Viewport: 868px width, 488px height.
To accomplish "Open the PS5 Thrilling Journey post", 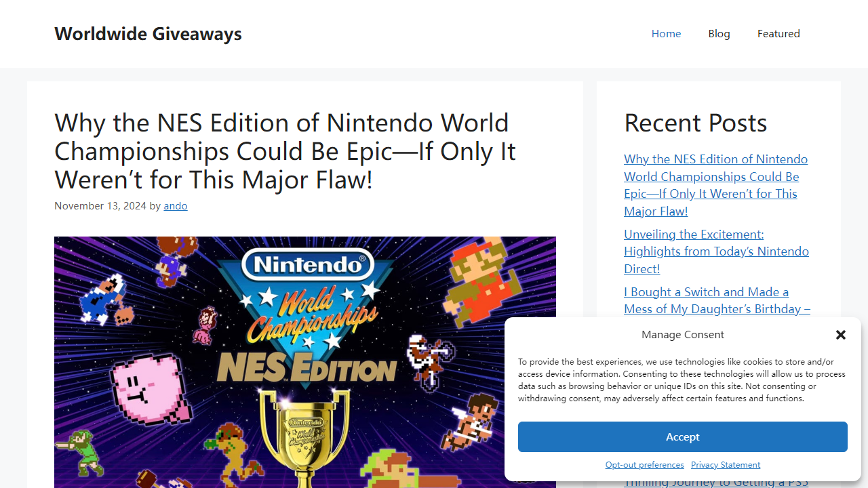I will [715, 481].
